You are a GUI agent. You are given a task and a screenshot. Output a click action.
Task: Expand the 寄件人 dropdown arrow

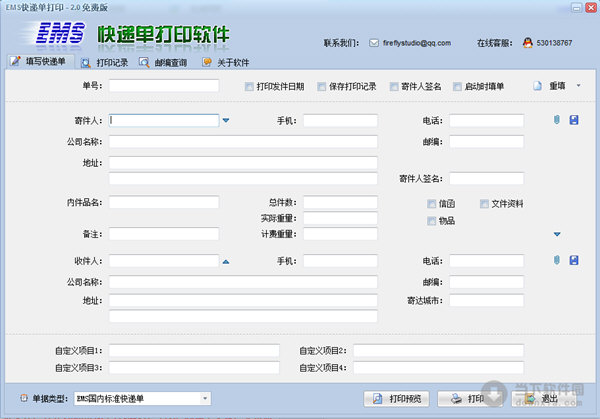click(226, 121)
